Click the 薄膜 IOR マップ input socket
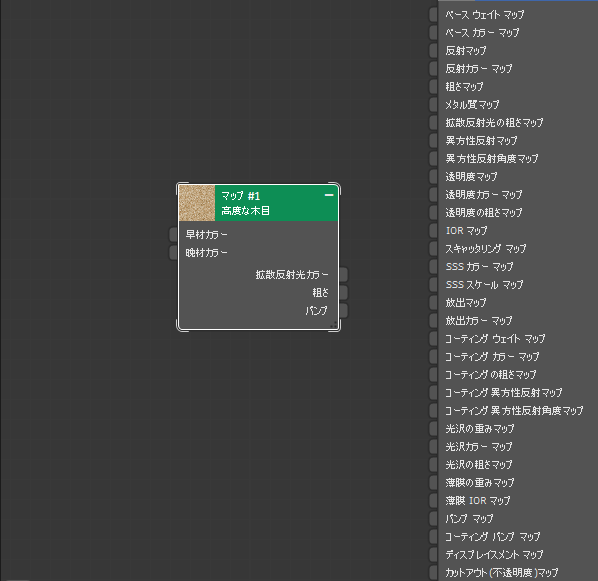This screenshot has height=581, width=598. click(434, 501)
